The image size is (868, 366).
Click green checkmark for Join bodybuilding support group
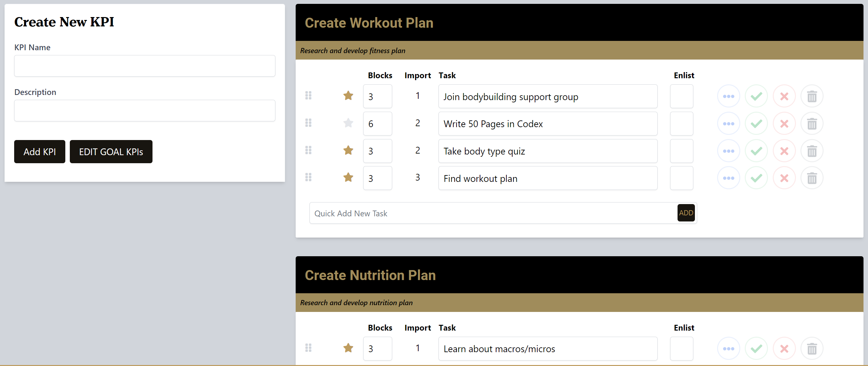[756, 96]
